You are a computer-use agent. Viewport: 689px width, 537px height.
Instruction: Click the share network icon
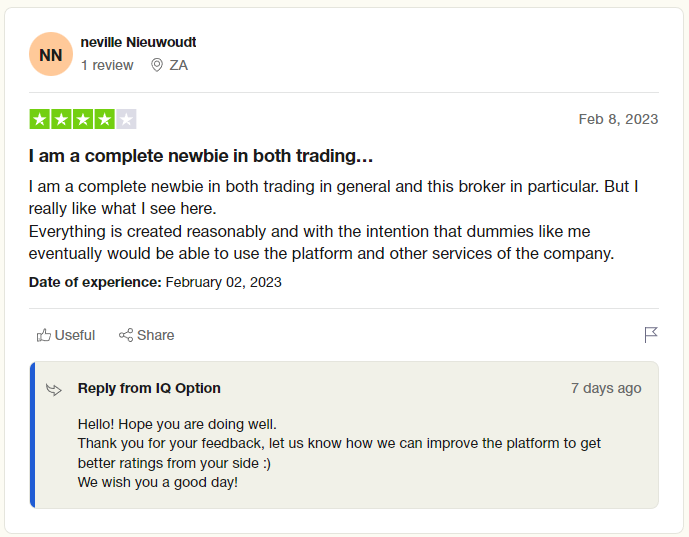126,335
